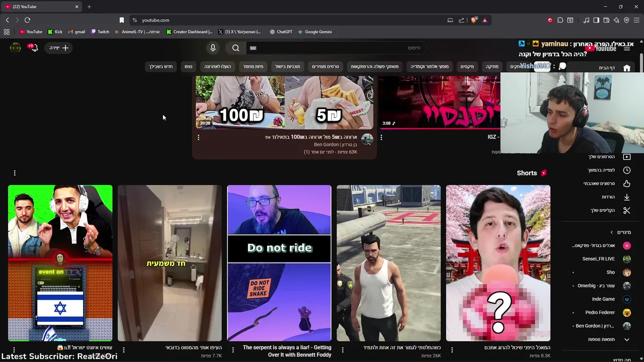644x362 pixels.
Task: Open the Creator Dashboard bookmark
Action: [x=190, y=32]
